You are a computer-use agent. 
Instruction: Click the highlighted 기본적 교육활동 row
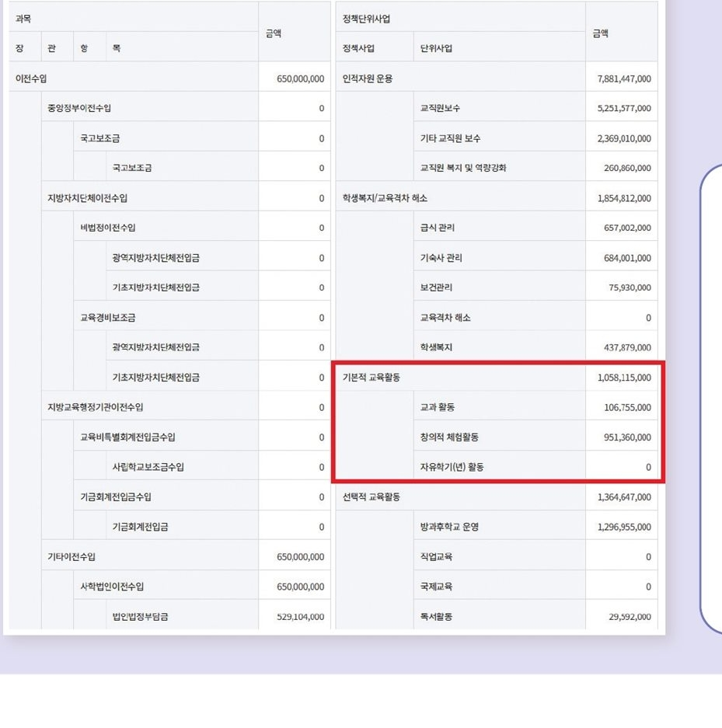pyautogui.click(x=372, y=378)
